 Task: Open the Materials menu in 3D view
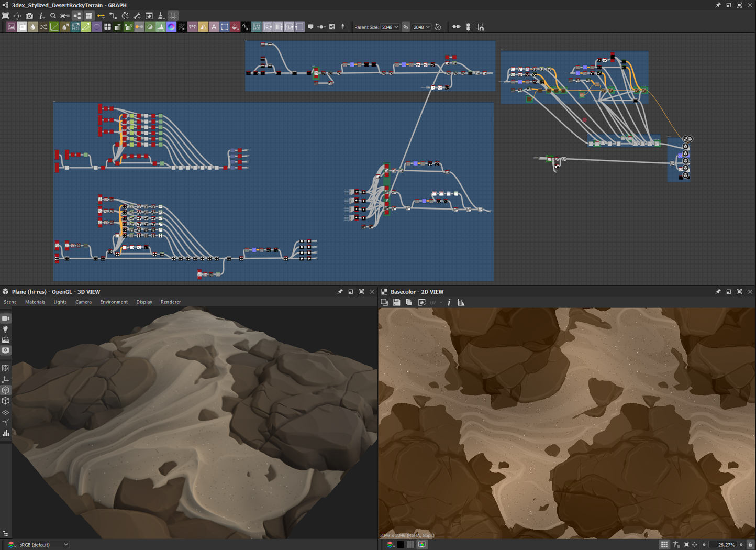tap(35, 302)
